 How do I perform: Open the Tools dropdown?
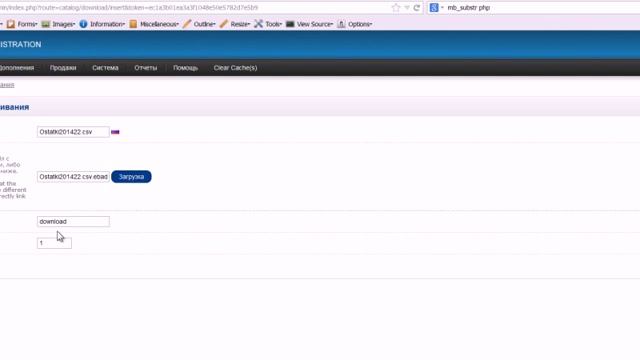[273, 24]
